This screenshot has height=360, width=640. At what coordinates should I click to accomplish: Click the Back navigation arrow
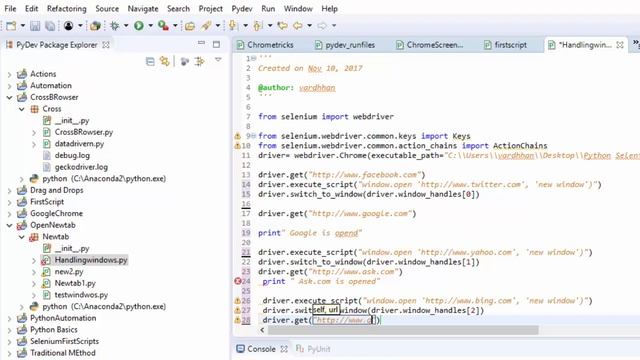tap(298, 26)
